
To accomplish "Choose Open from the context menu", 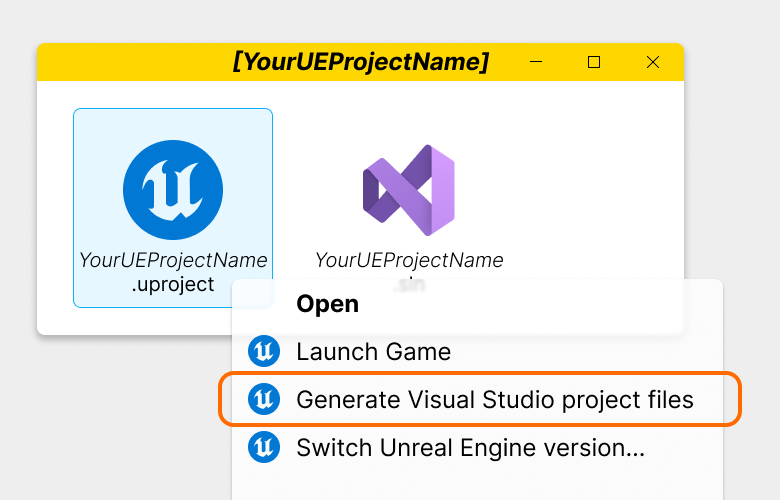I will [327, 303].
